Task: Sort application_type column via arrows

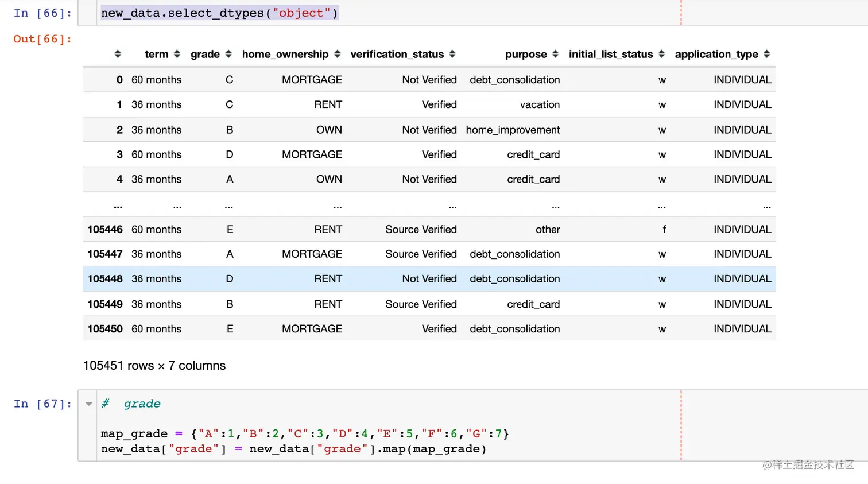Action: (x=767, y=54)
